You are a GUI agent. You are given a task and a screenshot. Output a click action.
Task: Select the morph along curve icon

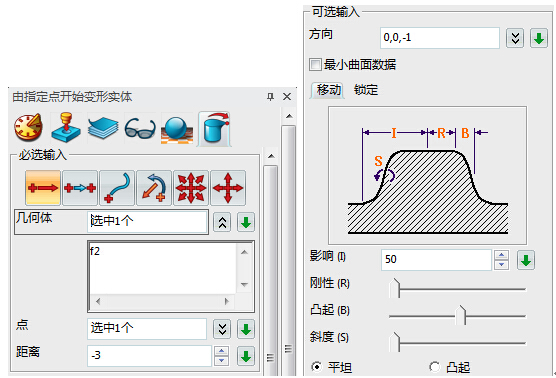tap(117, 188)
